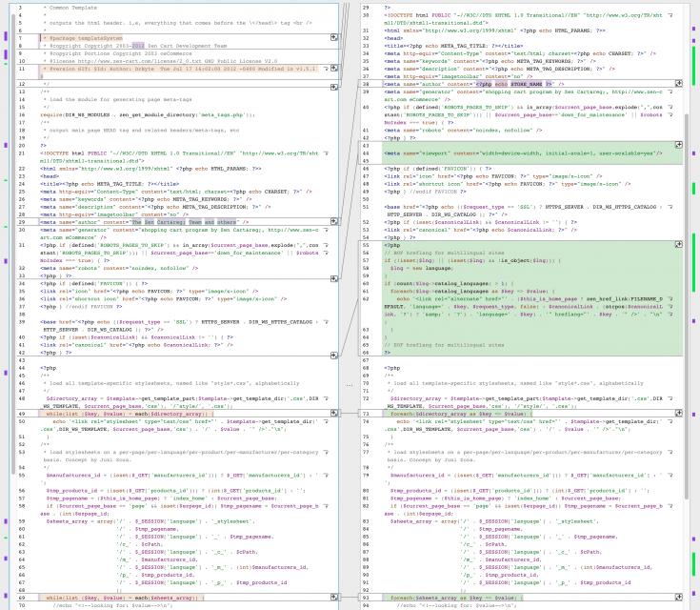The height and width of the screenshot is (610, 700).
Task: Click merge icon on left line 12
Action: tap(333, 87)
